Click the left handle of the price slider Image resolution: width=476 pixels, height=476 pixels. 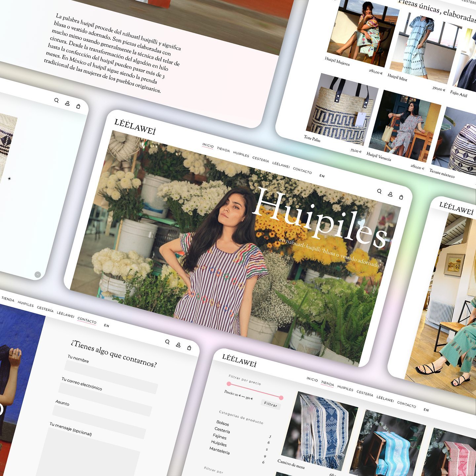coord(229,384)
